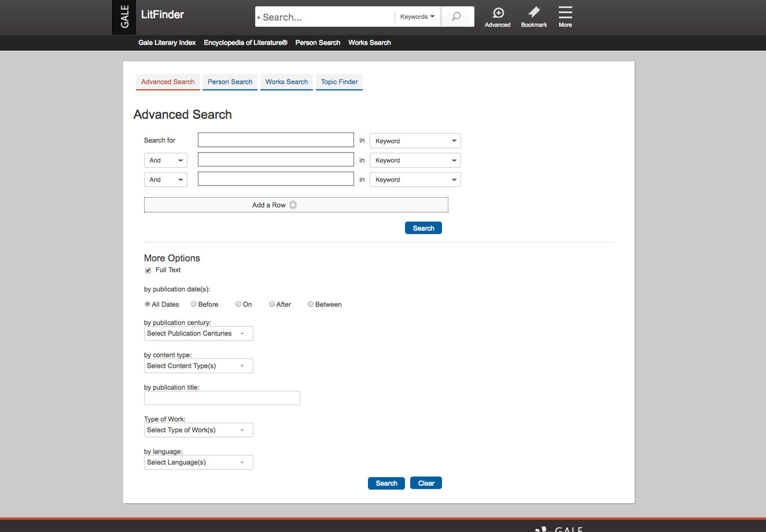Screen dimensions: 766x532
Task: Select the Before date radio button
Action: 194,304
